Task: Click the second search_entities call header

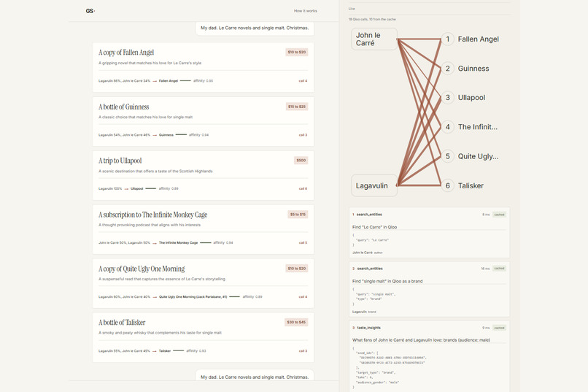Action: tap(429, 269)
